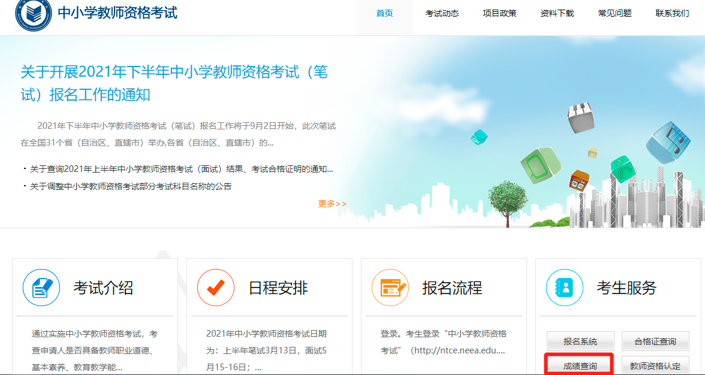Click the 合格证查询 button

point(655,342)
